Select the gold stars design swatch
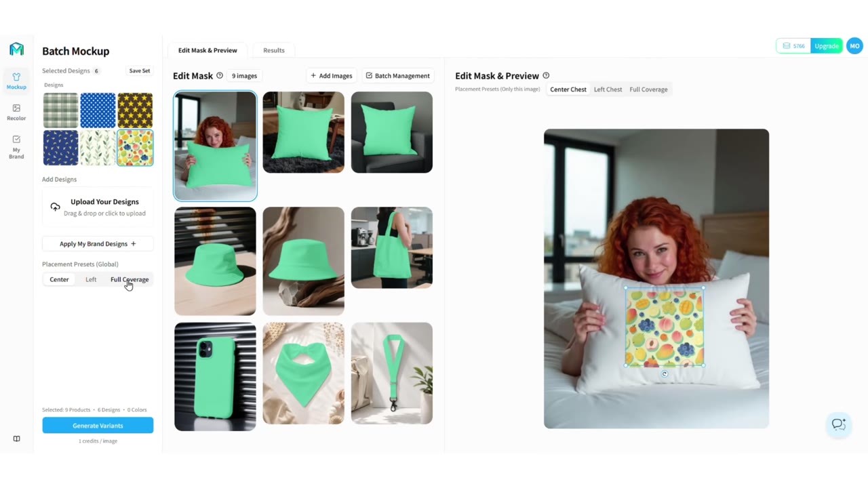Viewport: 868px width, 488px height. click(x=135, y=110)
